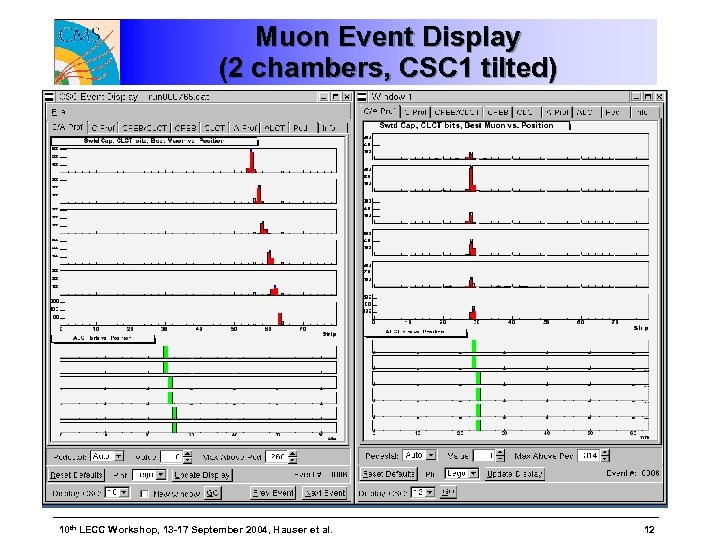The height and width of the screenshot is (540, 720).
Task: Enable the New Window checkbox
Action: 144,494
